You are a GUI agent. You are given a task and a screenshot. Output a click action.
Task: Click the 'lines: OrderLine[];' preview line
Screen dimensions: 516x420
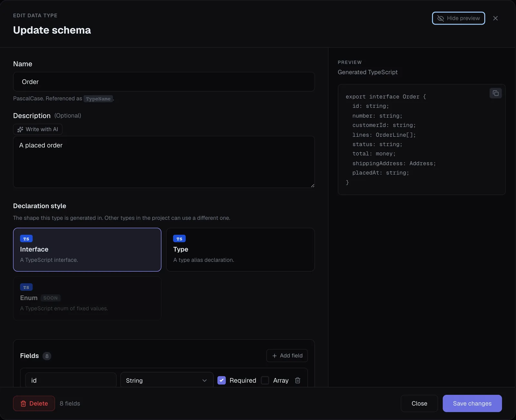pos(384,135)
